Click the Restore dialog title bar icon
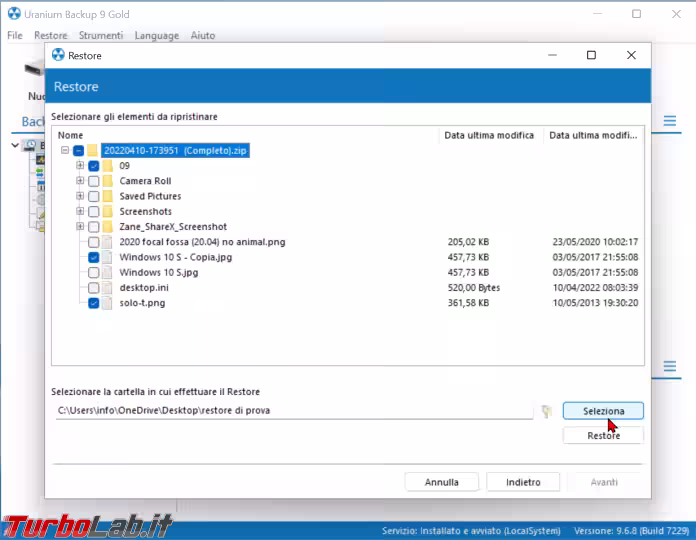Viewport: 696px width, 540px height. (58, 55)
